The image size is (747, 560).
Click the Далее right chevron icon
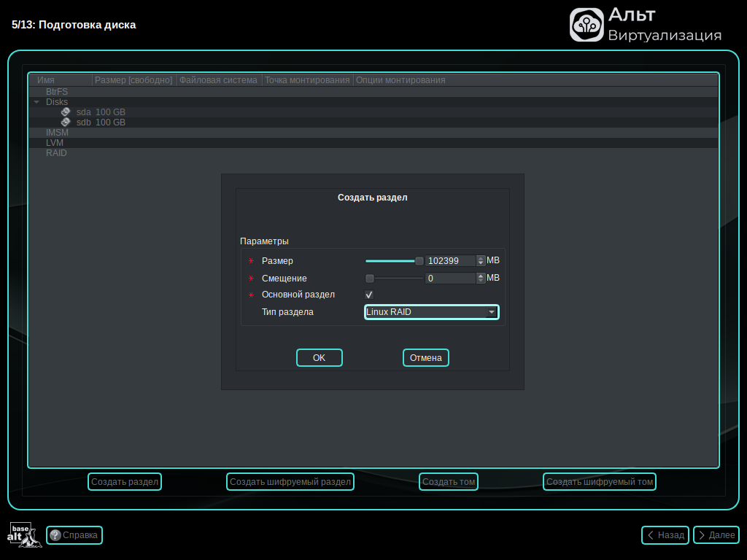pos(702,535)
